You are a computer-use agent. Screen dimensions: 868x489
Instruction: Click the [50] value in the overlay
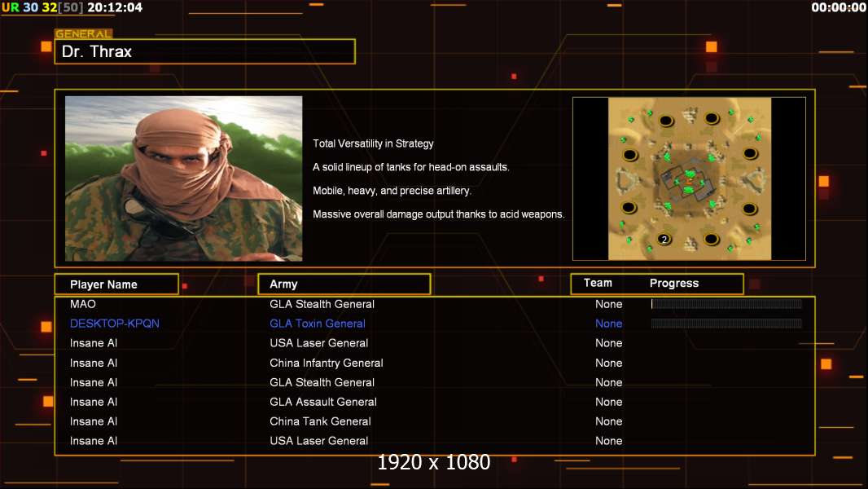point(70,7)
